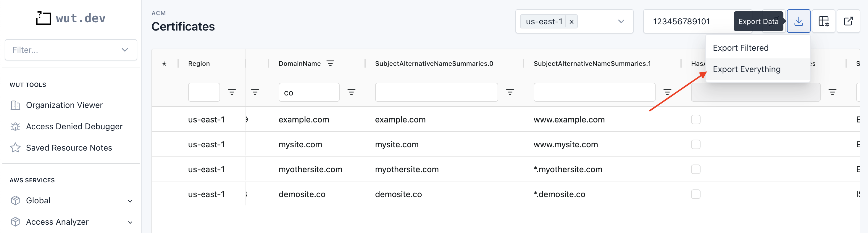
Task: Toggle checkbox in myothersite.com row
Action: (696, 170)
